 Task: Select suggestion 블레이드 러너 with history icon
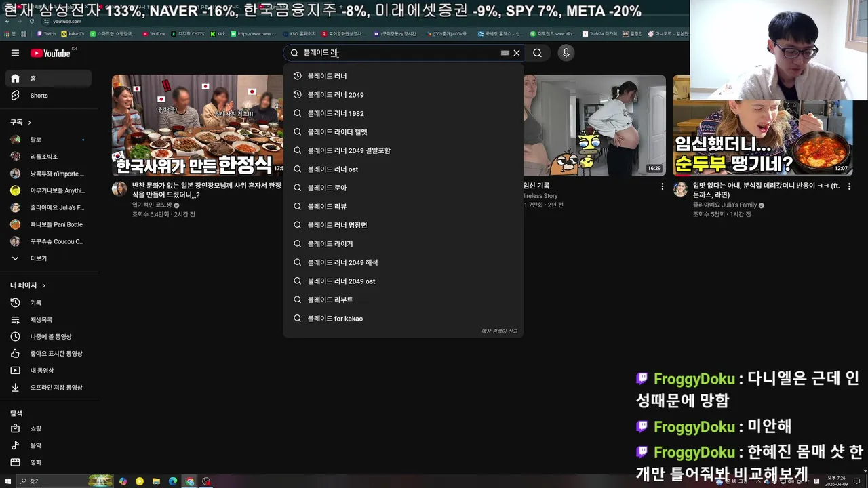tap(403, 76)
